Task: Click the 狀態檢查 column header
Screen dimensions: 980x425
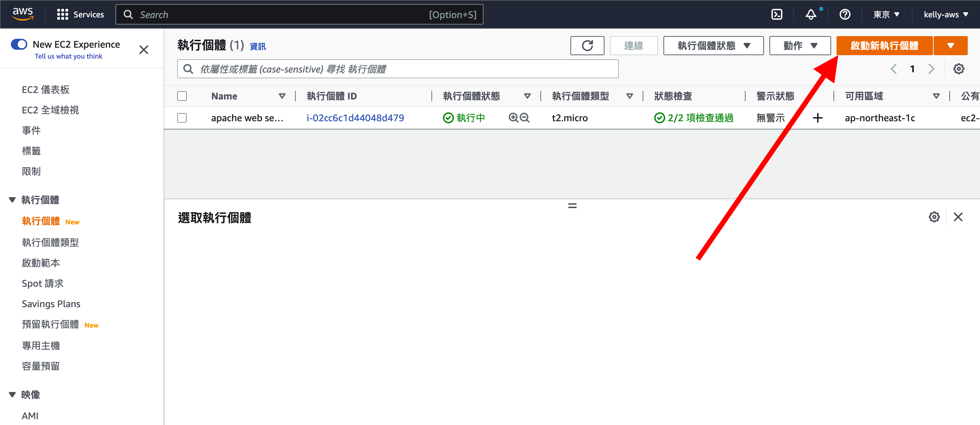Action: click(673, 96)
